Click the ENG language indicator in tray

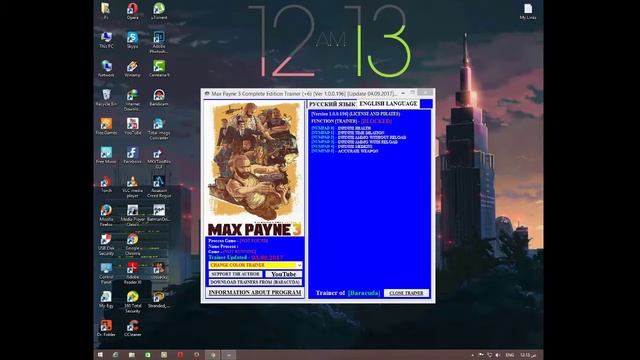(509, 355)
